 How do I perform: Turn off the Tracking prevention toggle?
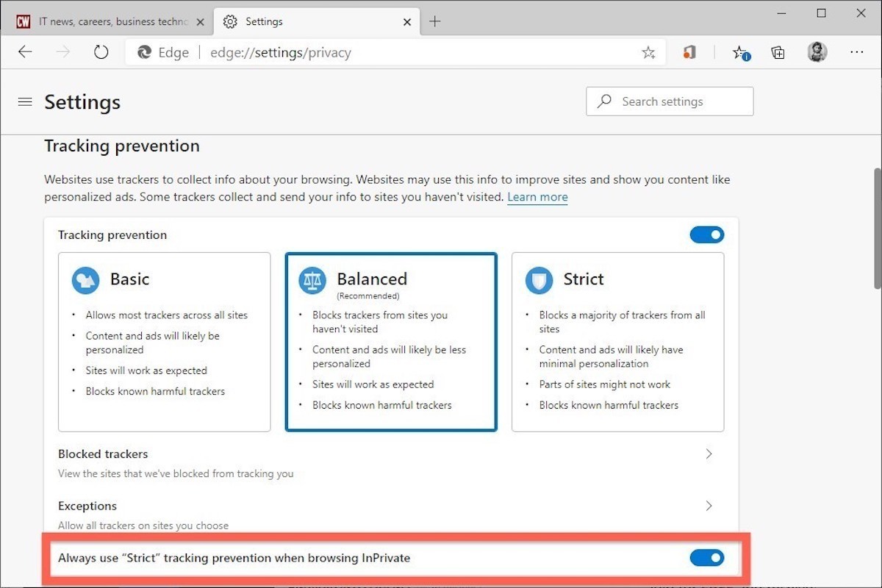[x=707, y=234]
